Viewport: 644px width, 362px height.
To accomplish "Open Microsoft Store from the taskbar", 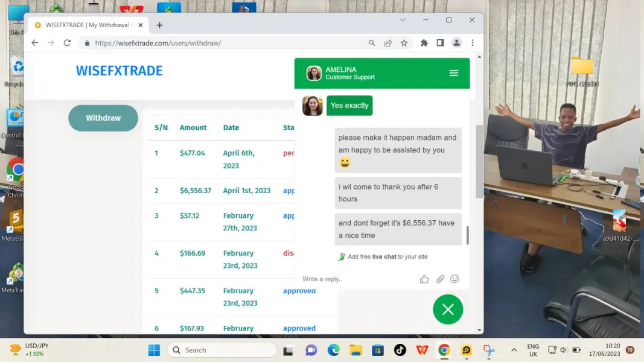I will [x=377, y=350].
